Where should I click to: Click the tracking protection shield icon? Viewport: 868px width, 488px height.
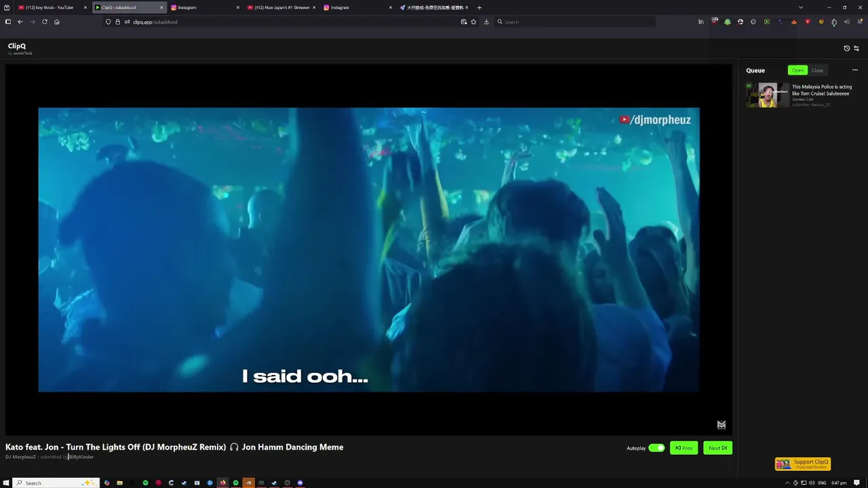[x=108, y=22]
